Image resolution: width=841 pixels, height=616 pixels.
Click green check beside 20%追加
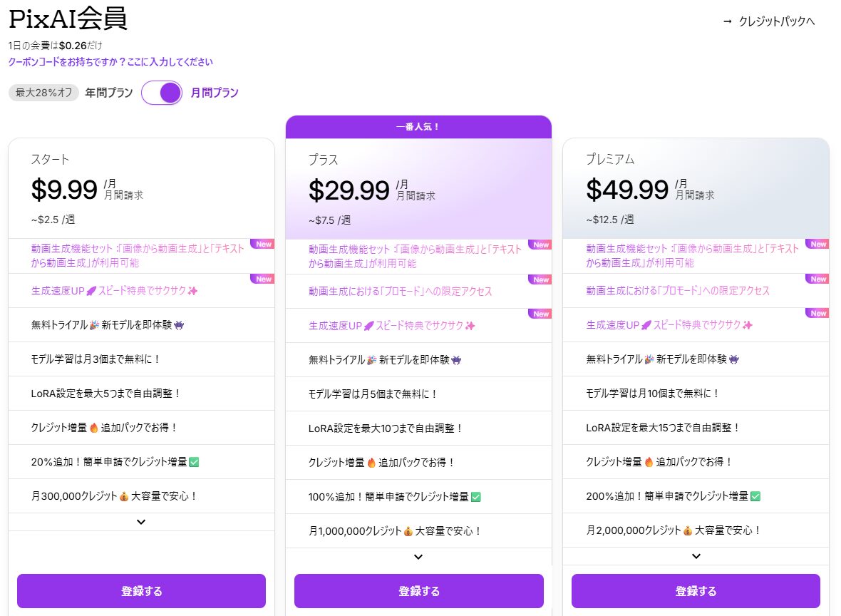coord(194,462)
